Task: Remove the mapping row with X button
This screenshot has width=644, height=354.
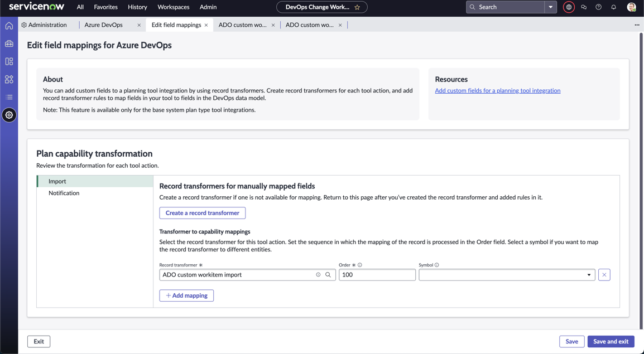Action: 604,275
